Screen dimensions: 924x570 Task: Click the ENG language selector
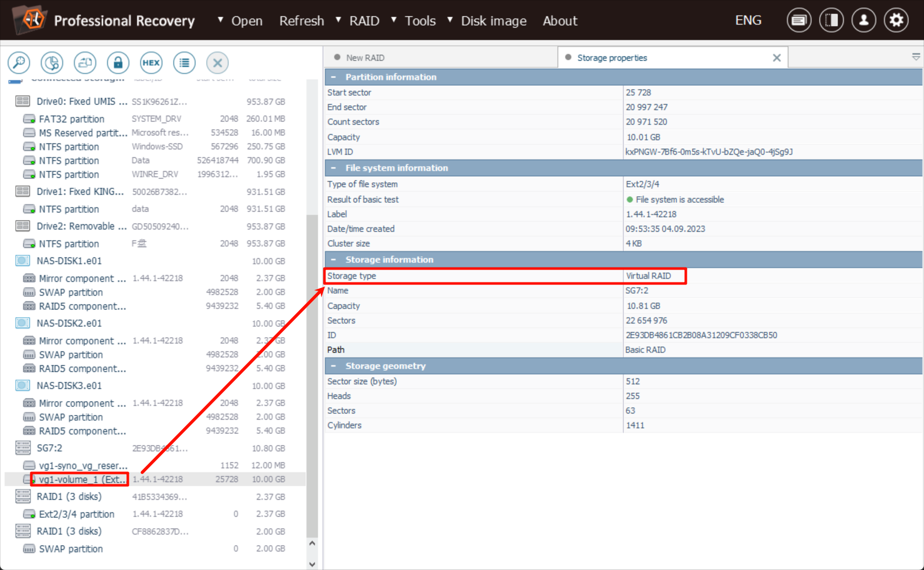click(748, 21)
